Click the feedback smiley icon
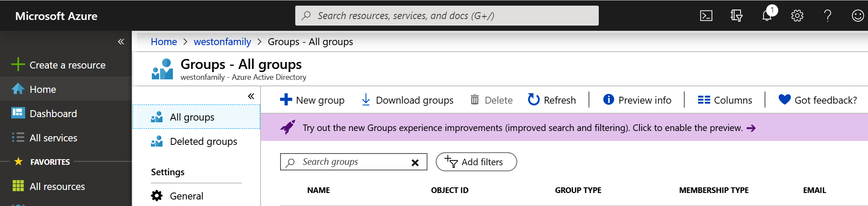 858,16
